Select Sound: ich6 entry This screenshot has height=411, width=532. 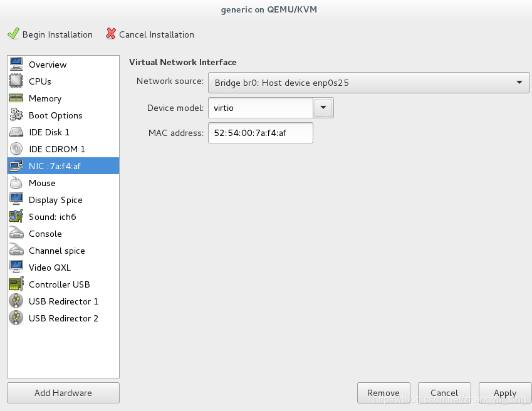pos(63,217)
